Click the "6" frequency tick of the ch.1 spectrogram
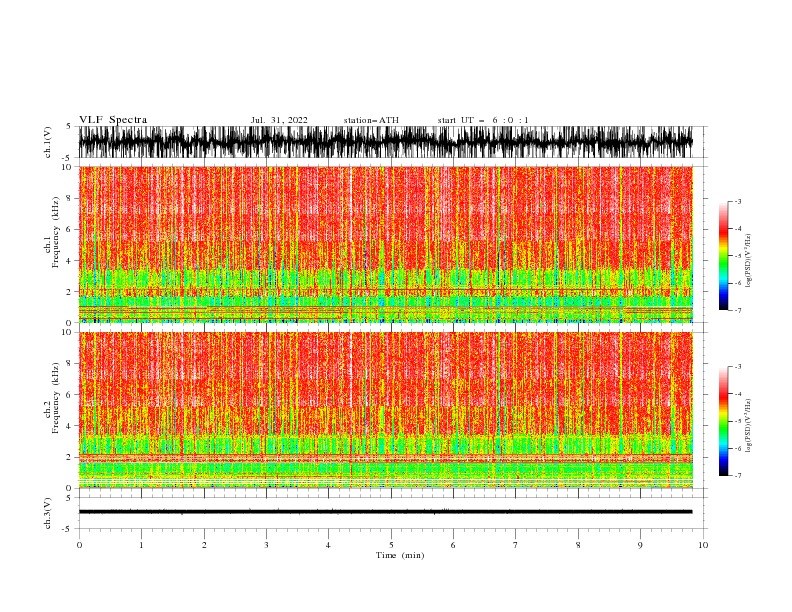The width and height of the screenshot is (792, 612). tap(69, 229)
